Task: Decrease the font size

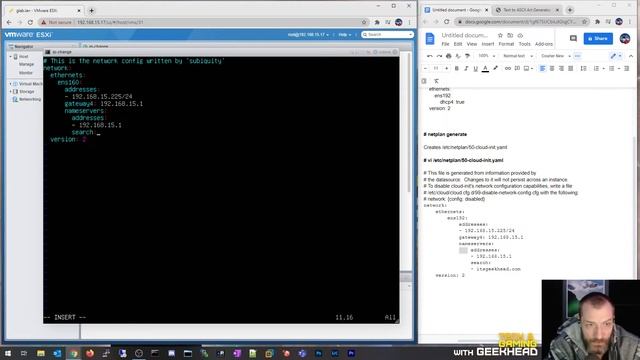Action: (425, 69)
